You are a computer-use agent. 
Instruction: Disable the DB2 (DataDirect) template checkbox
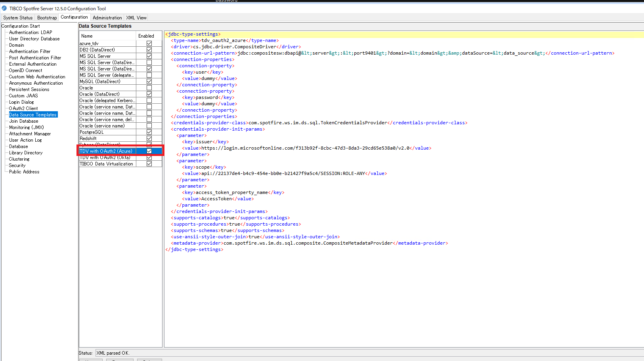point(149,50)
